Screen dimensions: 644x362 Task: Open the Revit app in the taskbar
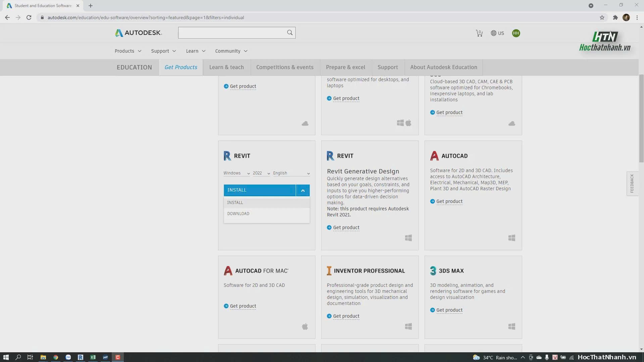(81, 357)
